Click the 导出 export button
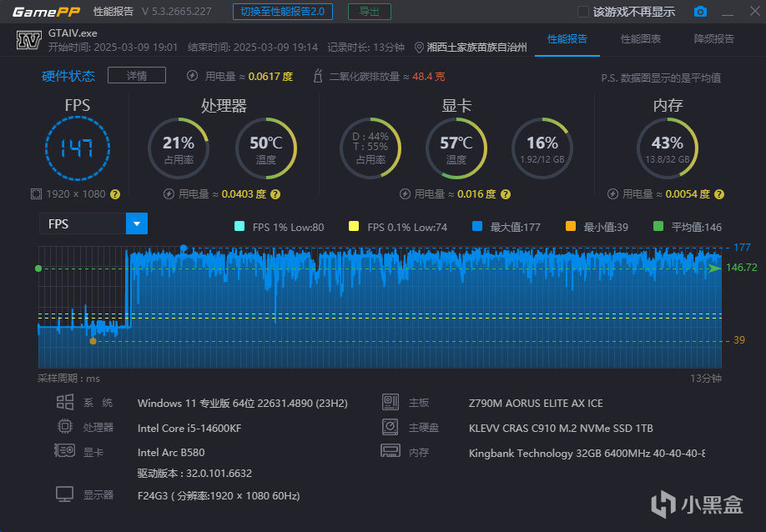The image size is (766, 532). [x=370, y=12]
